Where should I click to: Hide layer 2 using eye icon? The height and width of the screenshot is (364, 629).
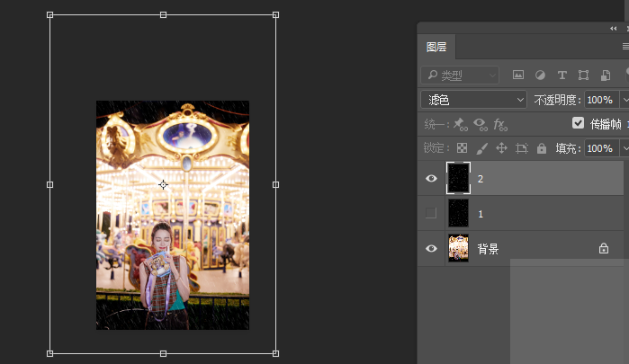click(431, 179)
